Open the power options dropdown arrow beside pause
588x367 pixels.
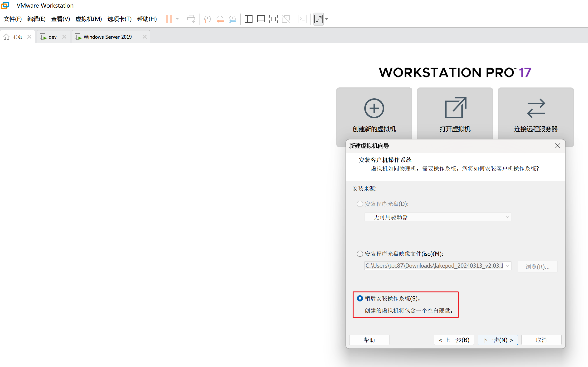click(177, 19)
